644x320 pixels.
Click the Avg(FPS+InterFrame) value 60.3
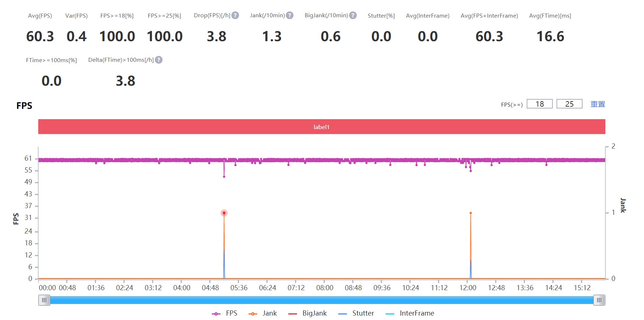489,36
